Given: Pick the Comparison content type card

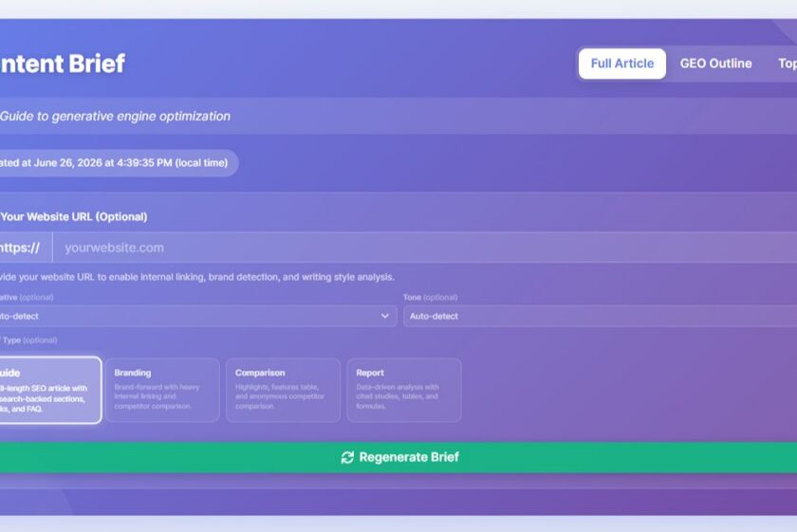Looking at the screenshot, I should pyautogui.click(x=283, y=390).
